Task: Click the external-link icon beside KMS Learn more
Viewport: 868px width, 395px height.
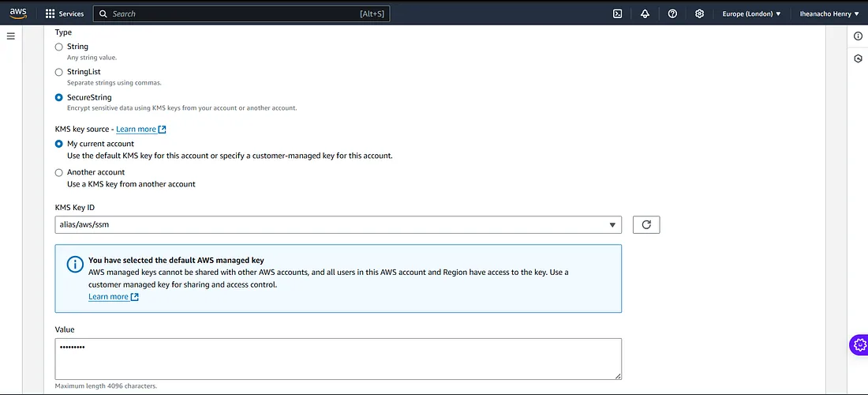Action: point(163,129)
